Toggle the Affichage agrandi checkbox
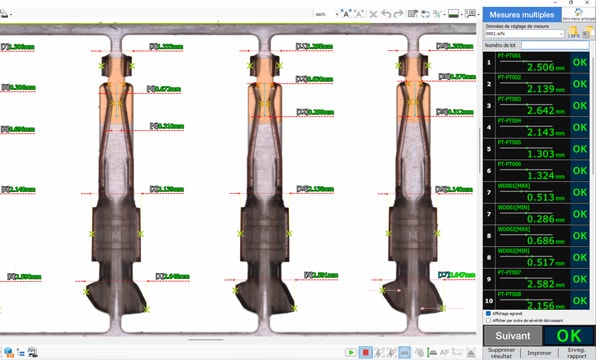The height and width of the screenshot is (360, 596). (x=488, y=314)
